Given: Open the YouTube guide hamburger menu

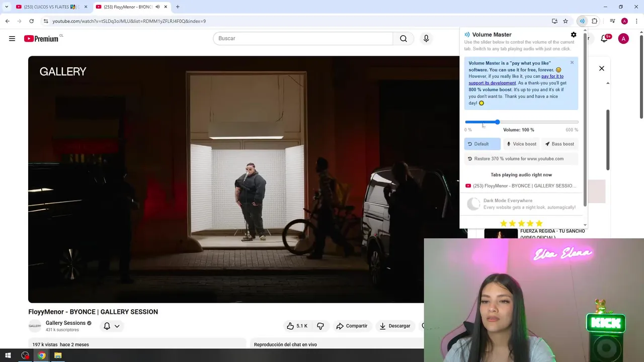Looking at the screenshot, I should click(12, 39).
